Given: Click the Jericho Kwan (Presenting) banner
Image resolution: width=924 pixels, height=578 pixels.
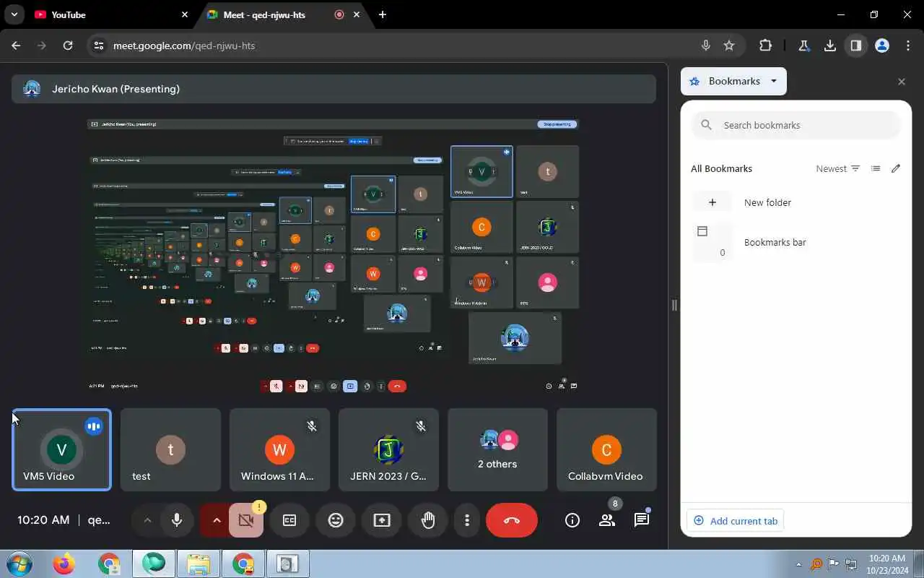Looking at the screenshot, I should coord(334,89).
